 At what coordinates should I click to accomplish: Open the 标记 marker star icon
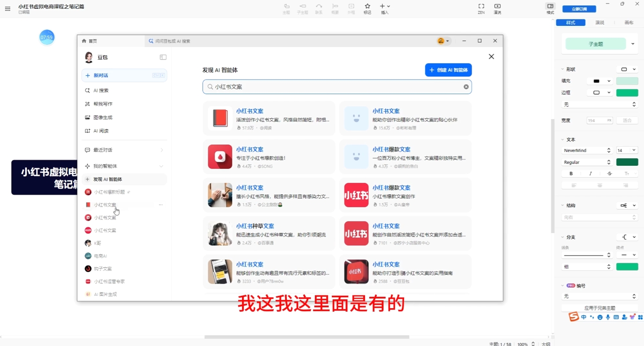[x=367, y=8]
